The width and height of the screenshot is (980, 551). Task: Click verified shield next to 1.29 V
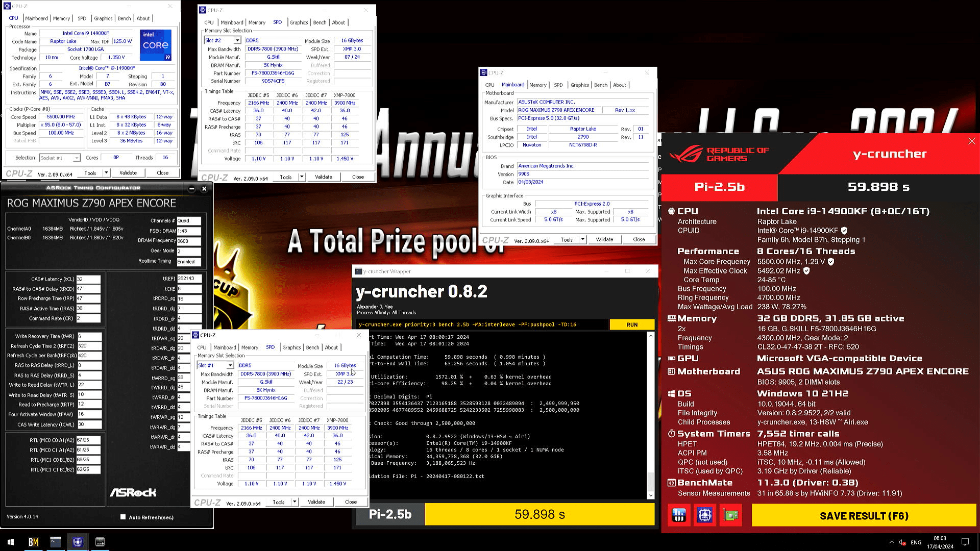click(831, 262)
